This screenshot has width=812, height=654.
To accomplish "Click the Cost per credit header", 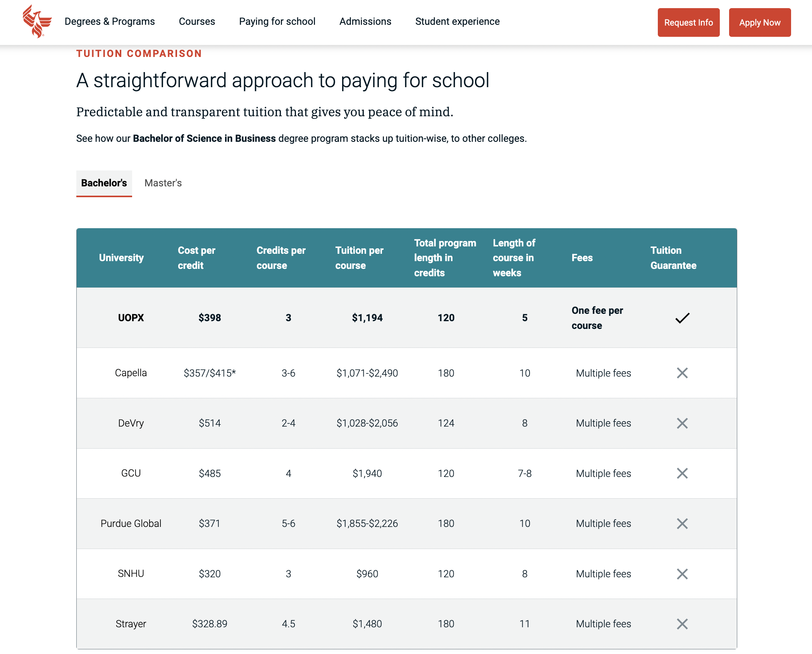I will point(196,258).
